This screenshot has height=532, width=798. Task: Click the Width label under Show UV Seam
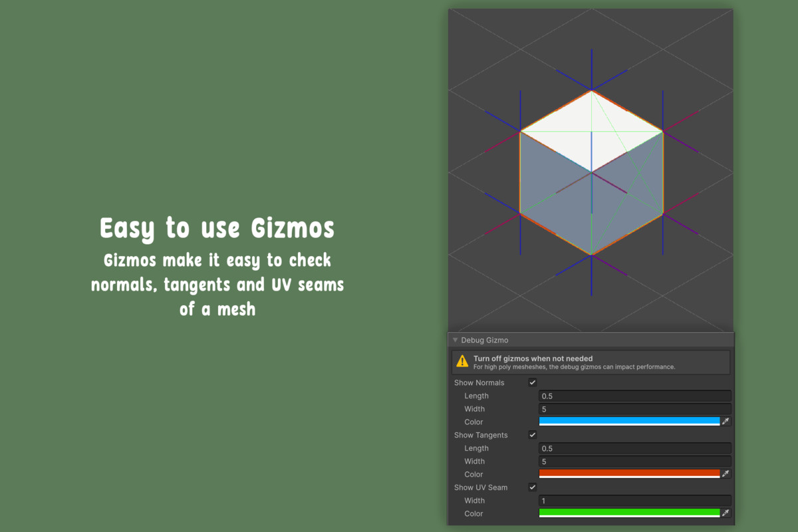(x=475, y=501)
